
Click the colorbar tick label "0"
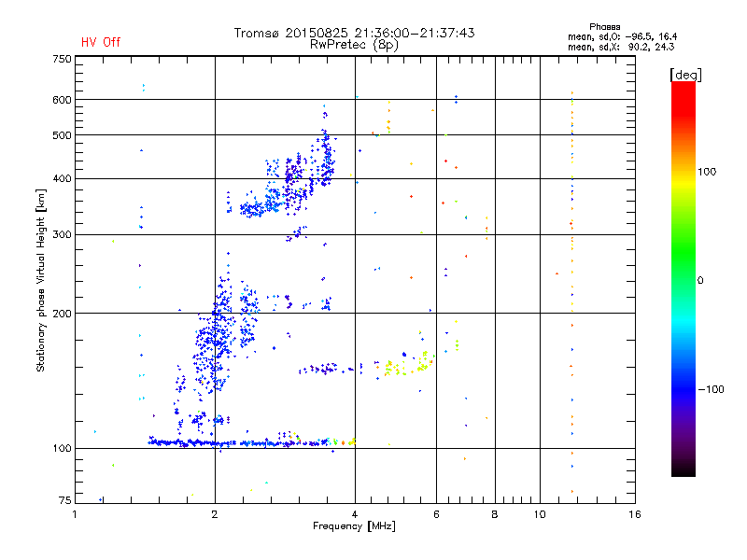click(x=700, y=281)
